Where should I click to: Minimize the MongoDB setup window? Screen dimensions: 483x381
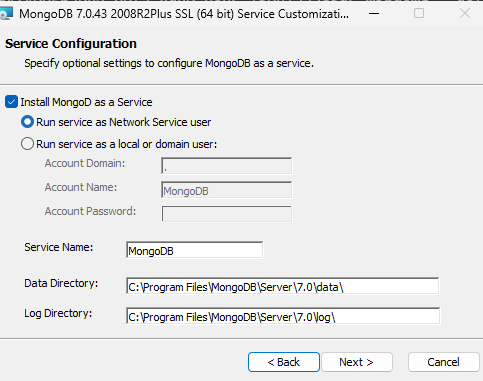pyautogui.click(x=374, y=14)
